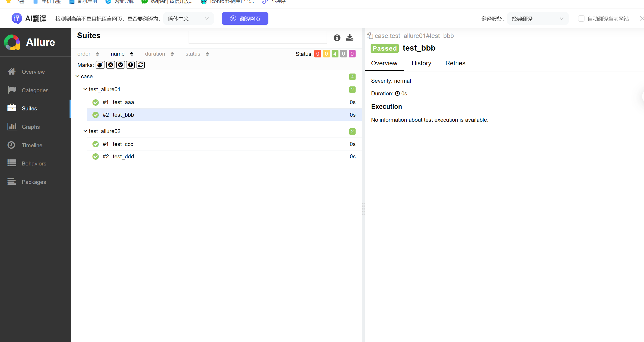
Task: Select the test_bbb test case
Action: (224, 115)
